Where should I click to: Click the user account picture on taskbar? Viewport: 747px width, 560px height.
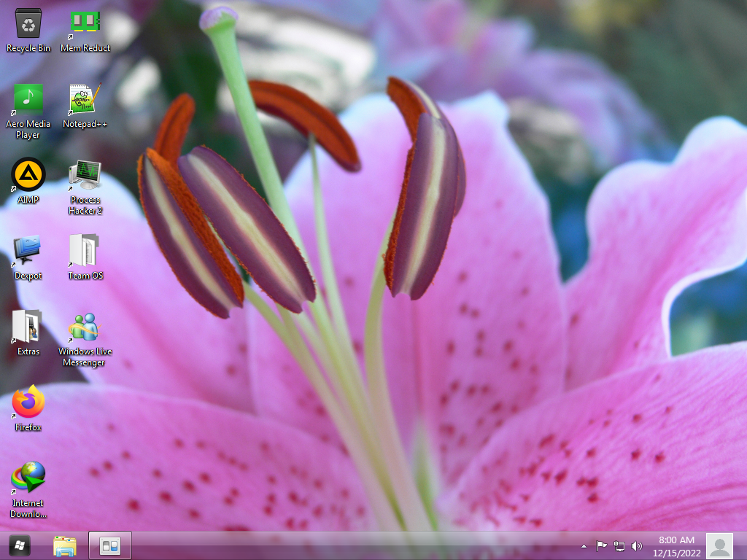[719, 546]
